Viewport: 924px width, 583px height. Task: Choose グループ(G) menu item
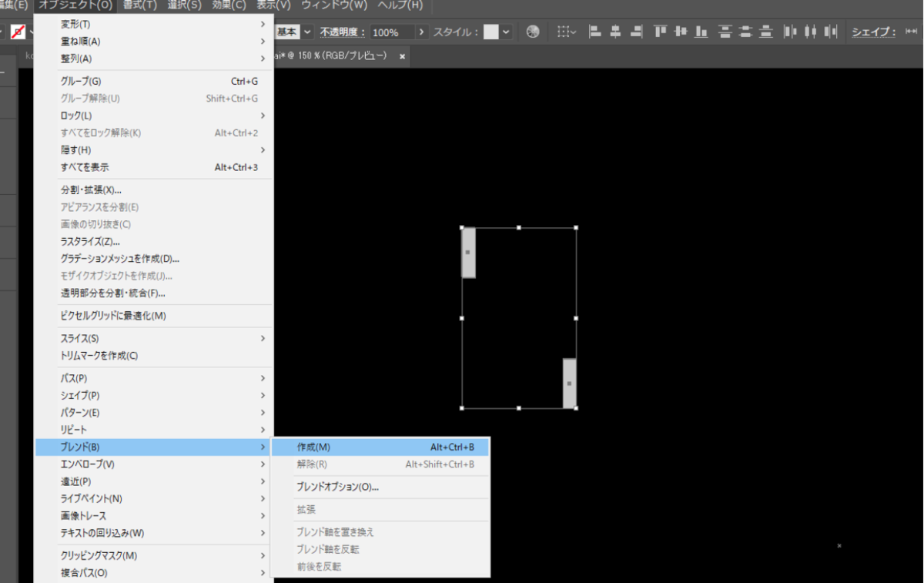tap(153, 81)
